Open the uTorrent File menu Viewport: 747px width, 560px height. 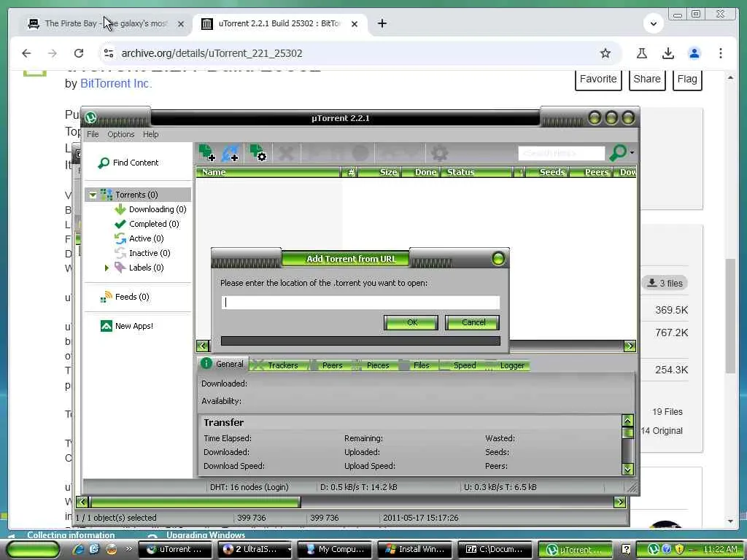click(93, 134)
